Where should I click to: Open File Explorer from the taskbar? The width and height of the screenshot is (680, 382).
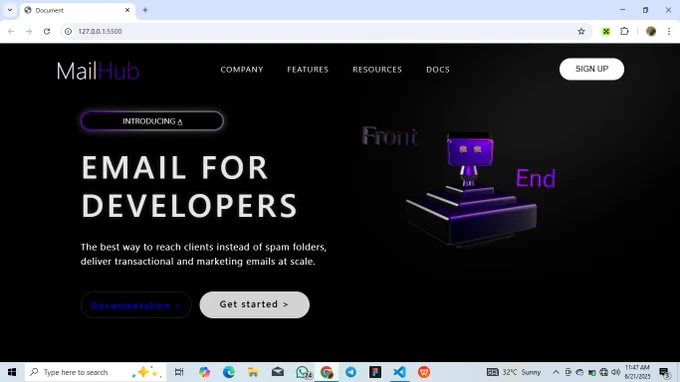(253, 372)
